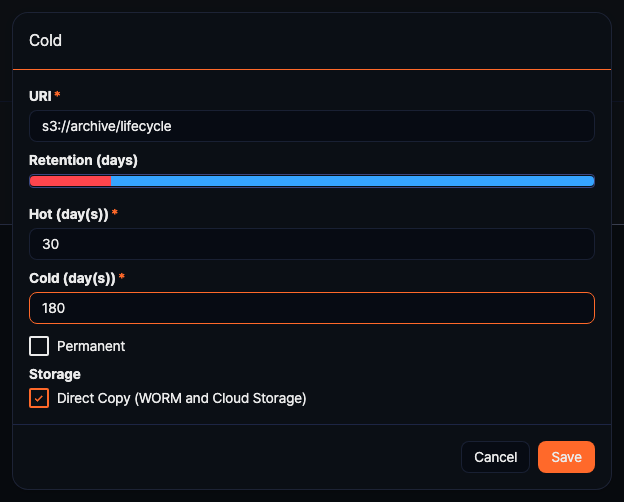Enable the Permanent checkbox
This screenshot has width=624, height=502.
pos(39,346)
